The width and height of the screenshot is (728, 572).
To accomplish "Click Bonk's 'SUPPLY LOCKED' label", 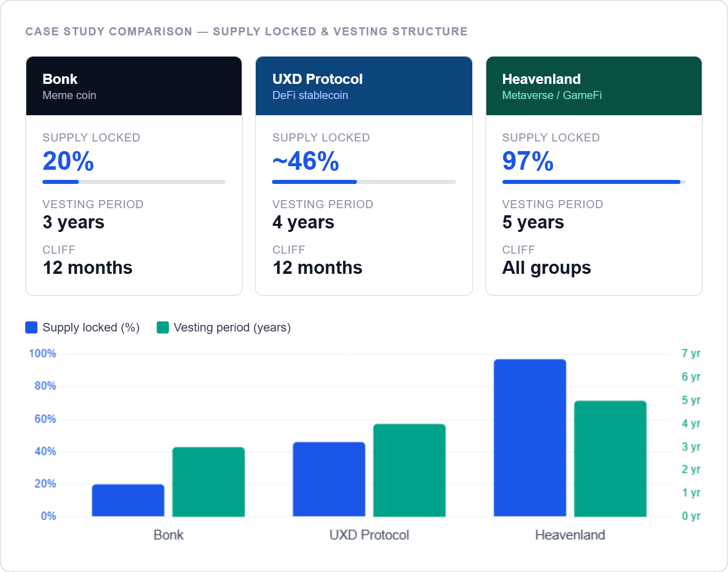I will 91,137.
